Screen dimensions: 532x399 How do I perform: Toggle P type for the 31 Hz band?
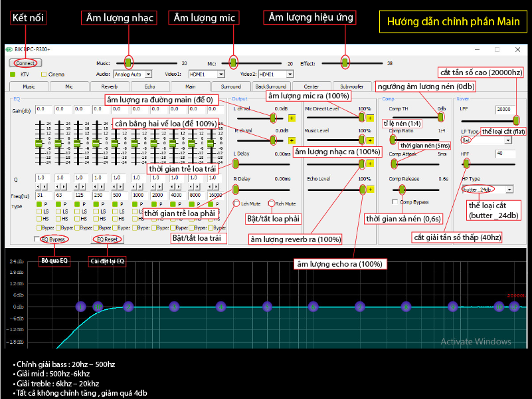[39, 204]
